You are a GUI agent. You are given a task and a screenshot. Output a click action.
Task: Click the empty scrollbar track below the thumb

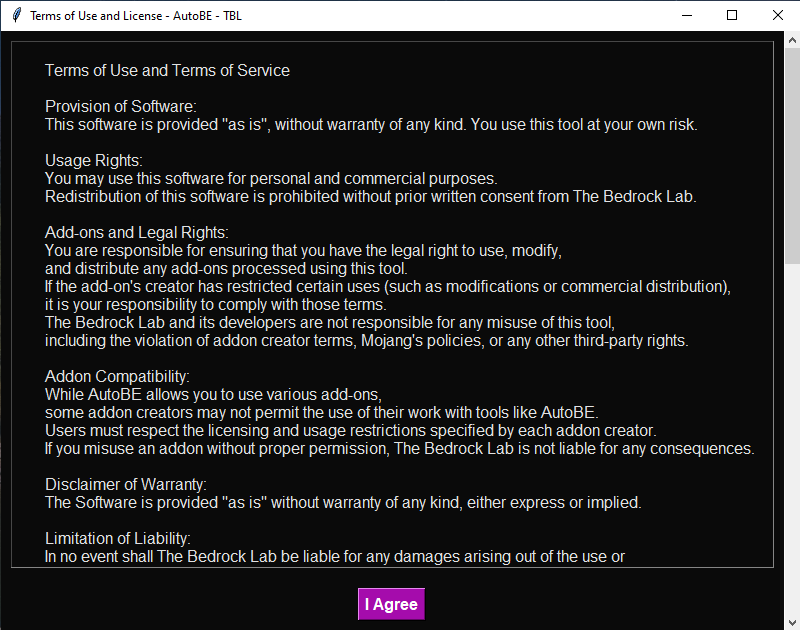click(x=792, y=439)
